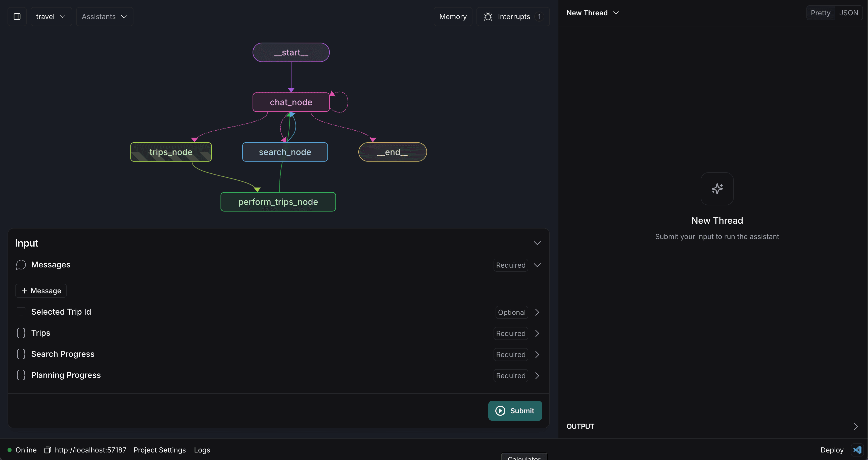The image size is (868, 460).
Task: Switch output view to Pretty
Action: pyautogui.click(x=820, y=13)
